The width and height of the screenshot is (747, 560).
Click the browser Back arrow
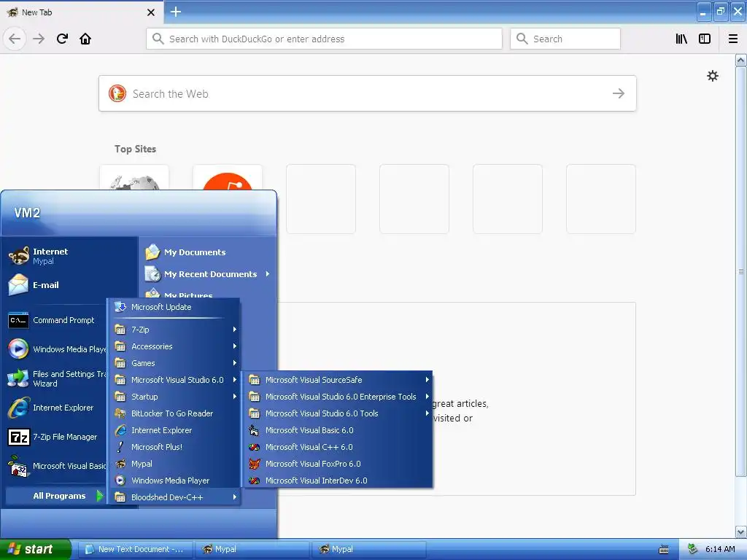[x=15, y=39]
